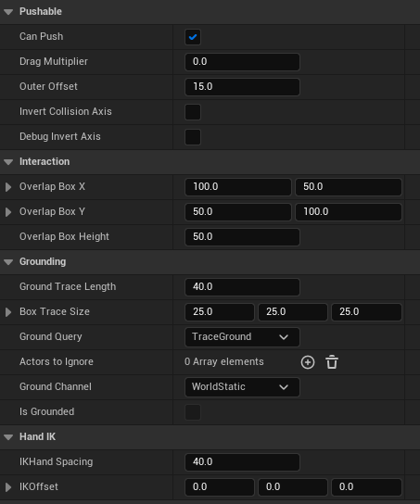Add element to Actors to Ignore array

(308, 362)
